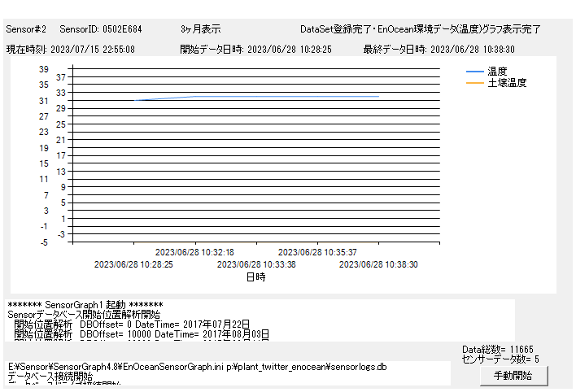Click the 2023/06/28 10:38:30 axis tick label
Viewport: 576px width, 392px height.
(378, 264)
